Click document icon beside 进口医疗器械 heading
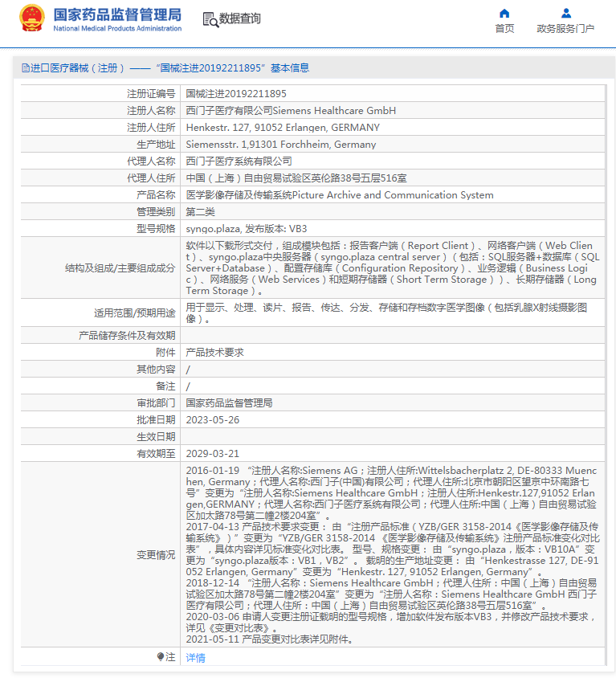Image resolution: width=616 pixels, height=678 pixels. 26,68
